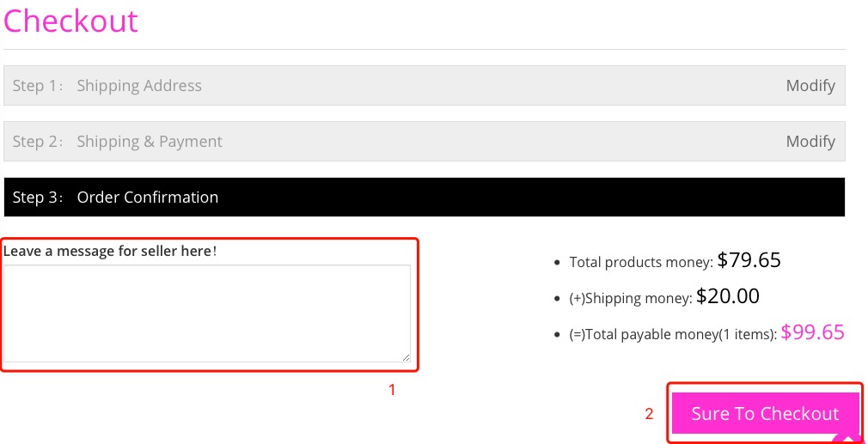Click the back-to-top arrow icon in corner
Screen dimensions: 868x444
pos(850,438)
